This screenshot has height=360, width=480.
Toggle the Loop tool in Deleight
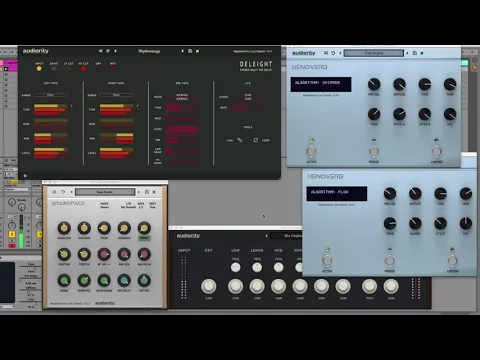(256, 140)
